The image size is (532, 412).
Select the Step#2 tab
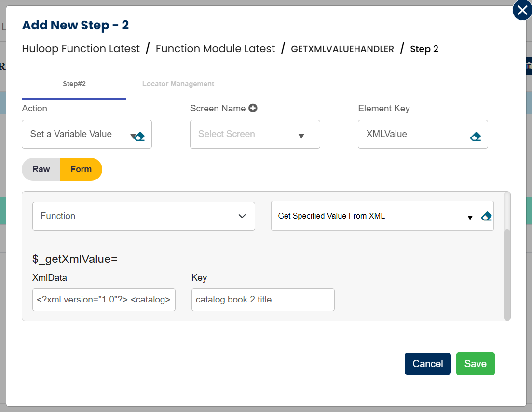pos(74,84)
